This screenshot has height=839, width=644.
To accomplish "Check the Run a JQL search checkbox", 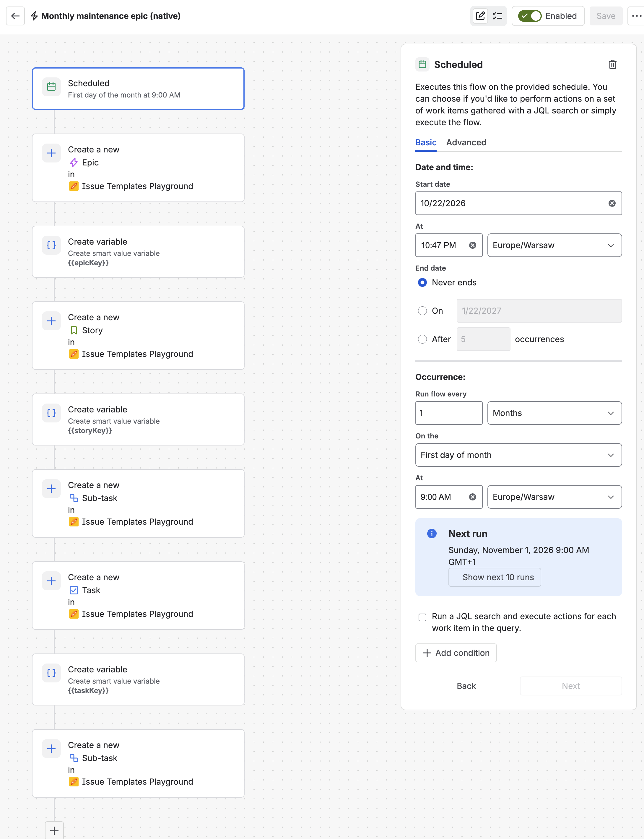I will [422, 617].
